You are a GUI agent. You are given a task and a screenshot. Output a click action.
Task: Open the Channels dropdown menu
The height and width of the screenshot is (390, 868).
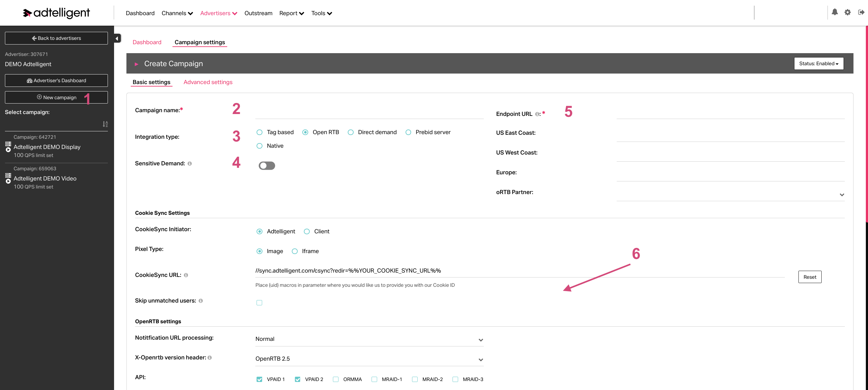click(x=177, y=13)
